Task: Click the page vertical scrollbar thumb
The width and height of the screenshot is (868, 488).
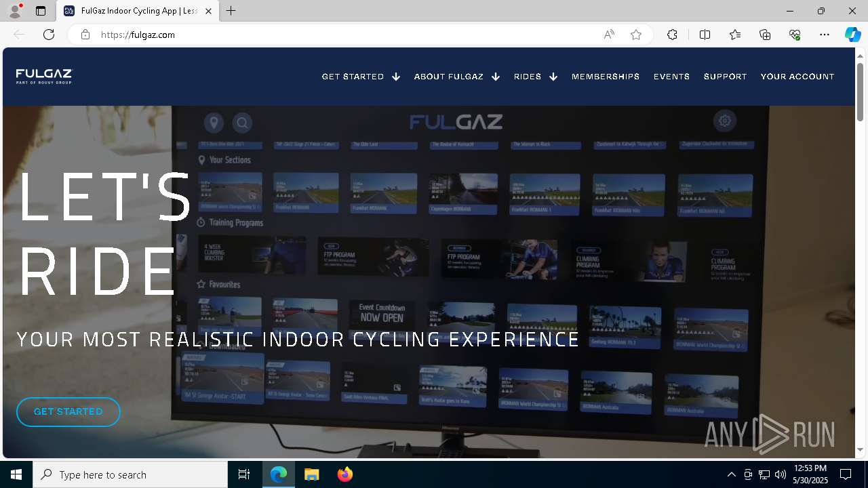Action: point(860,91)
